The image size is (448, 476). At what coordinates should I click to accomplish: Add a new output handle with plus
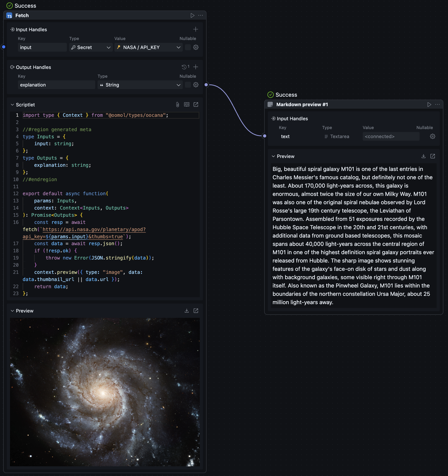(x=196, y=67)
